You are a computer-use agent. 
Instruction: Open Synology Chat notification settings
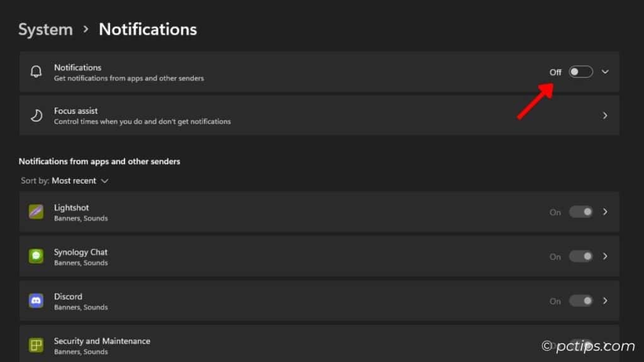[604, 256]
